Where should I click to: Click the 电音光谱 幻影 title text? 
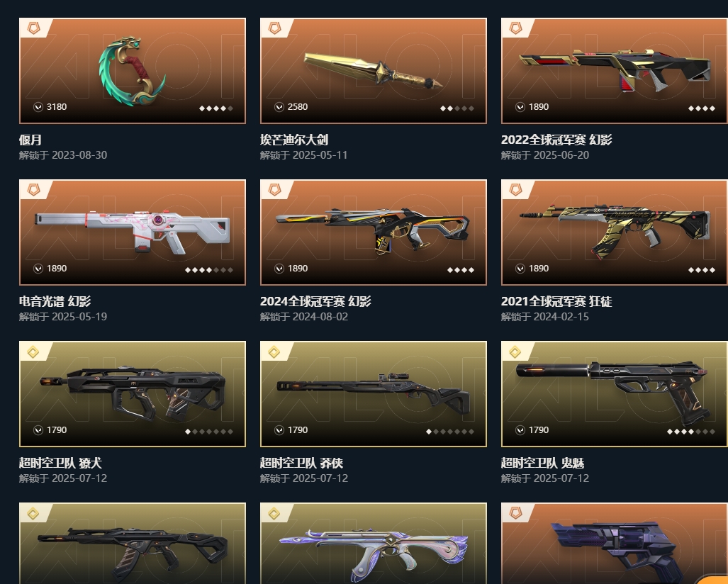click(55, 301)
